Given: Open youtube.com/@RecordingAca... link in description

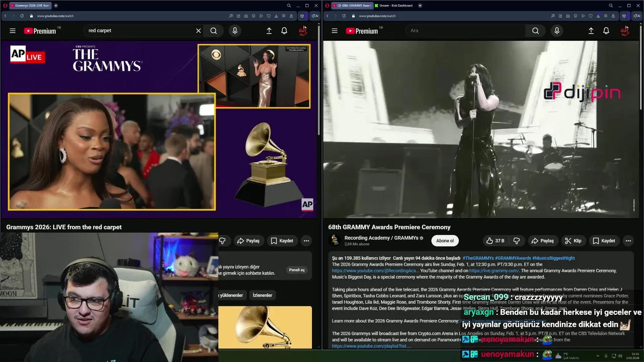Looking at the screenshot, I should tap(375, 270).
